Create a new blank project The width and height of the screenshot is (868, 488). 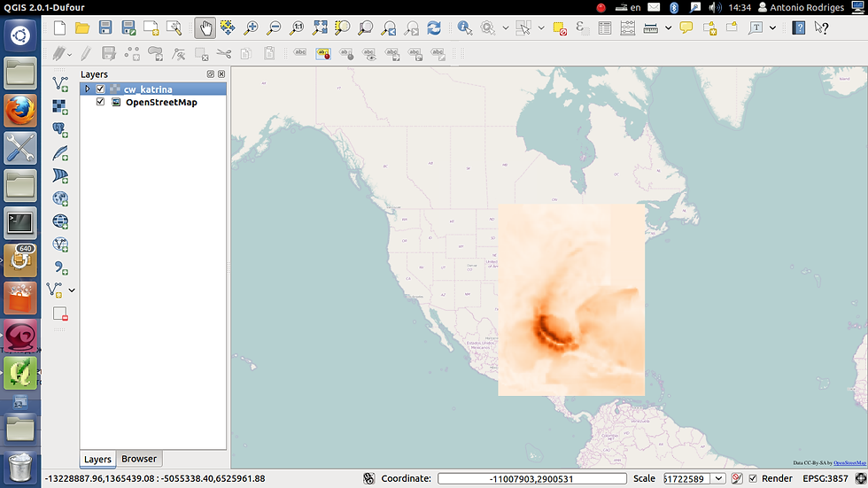59,27
